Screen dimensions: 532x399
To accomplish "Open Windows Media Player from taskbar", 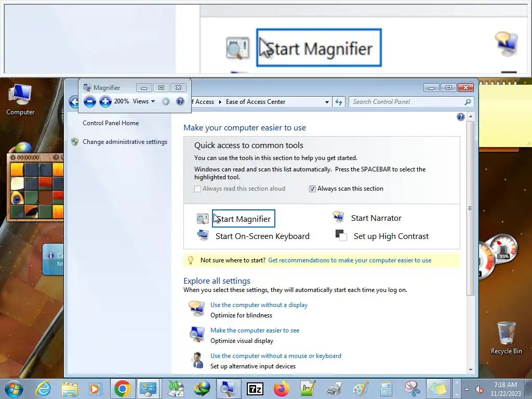I will [96, 389].
